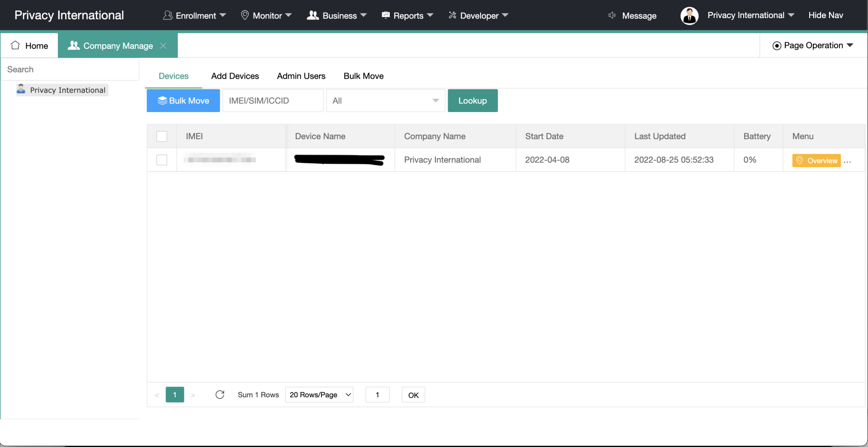Close the Company Manage tab

point(164,46)
